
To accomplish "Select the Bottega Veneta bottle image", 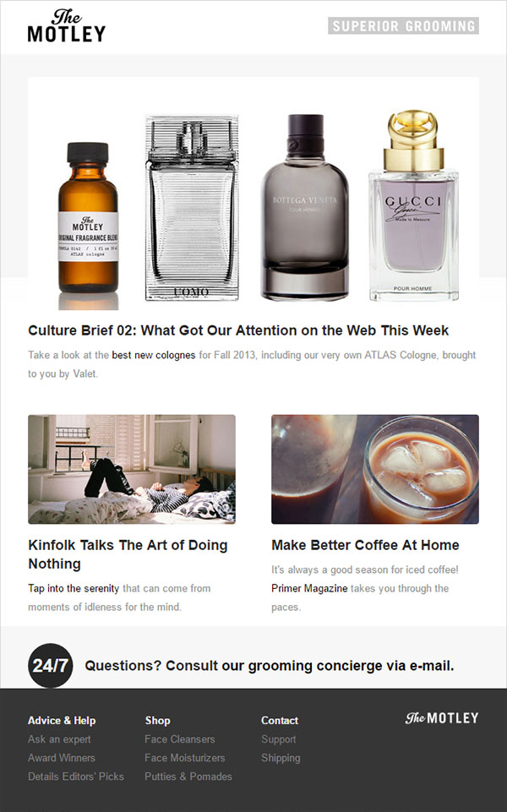I will [x=304, y=207].
